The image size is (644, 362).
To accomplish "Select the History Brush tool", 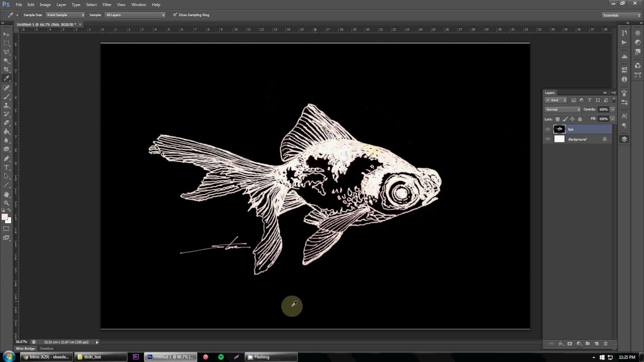I will (x=7, y=114).
